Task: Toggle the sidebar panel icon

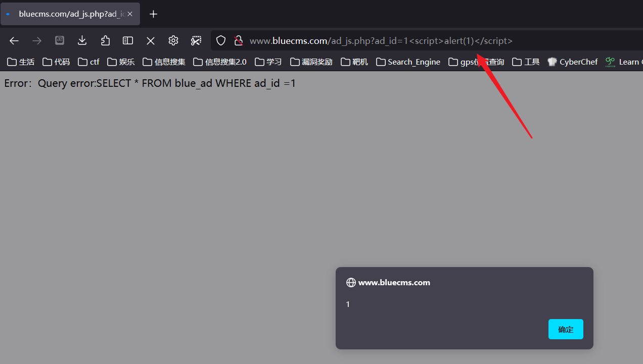Action: point(128,40)
